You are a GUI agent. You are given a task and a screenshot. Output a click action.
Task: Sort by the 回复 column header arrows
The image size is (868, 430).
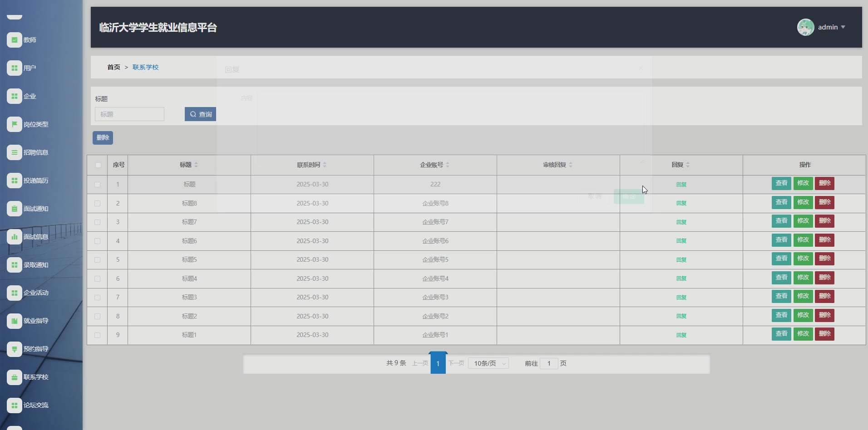click(688, 165)
